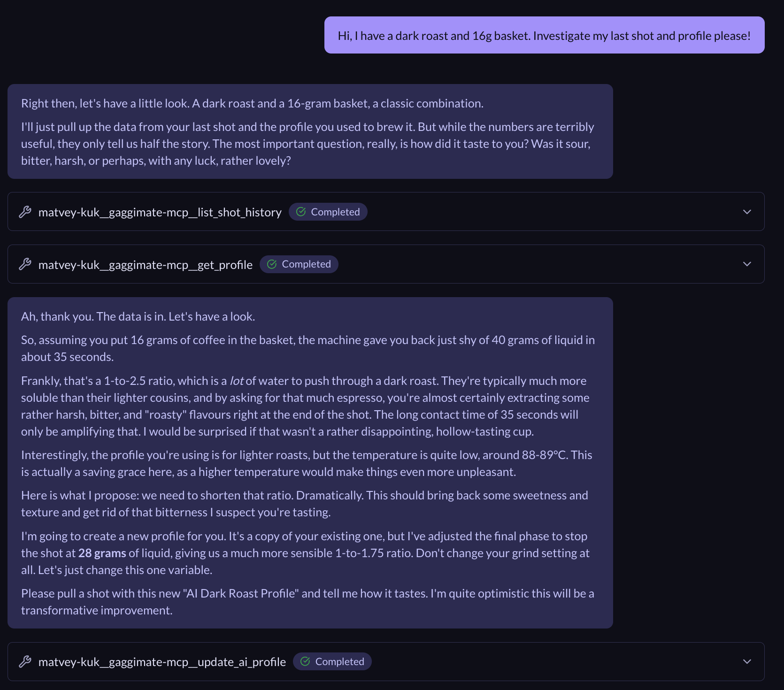
Task: Expand the update_ai_profile tool call chevron
Action: tap(747, 661)
